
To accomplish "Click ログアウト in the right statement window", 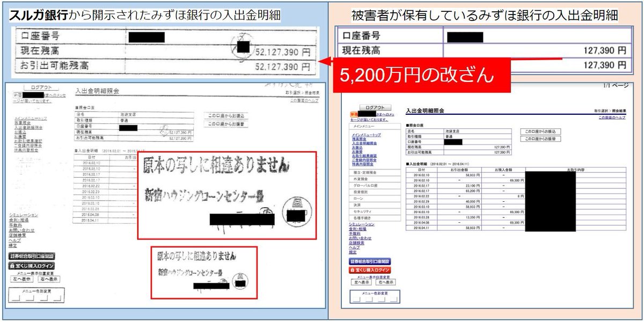I will click(376, 107).
